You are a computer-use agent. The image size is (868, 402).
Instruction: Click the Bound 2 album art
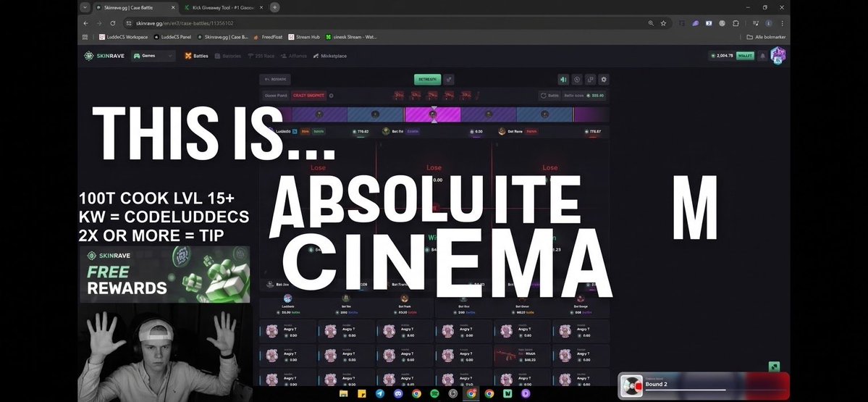631,386
